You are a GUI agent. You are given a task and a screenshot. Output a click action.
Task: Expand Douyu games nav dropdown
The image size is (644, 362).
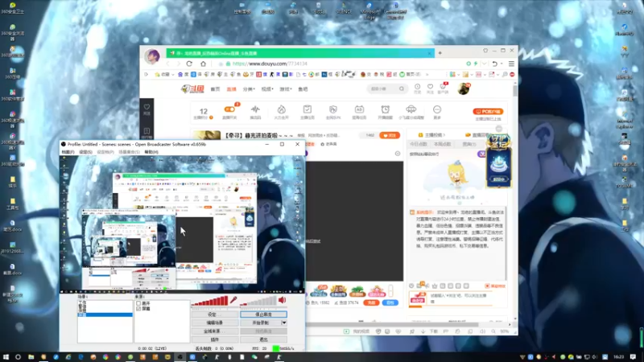pos(286,89)
